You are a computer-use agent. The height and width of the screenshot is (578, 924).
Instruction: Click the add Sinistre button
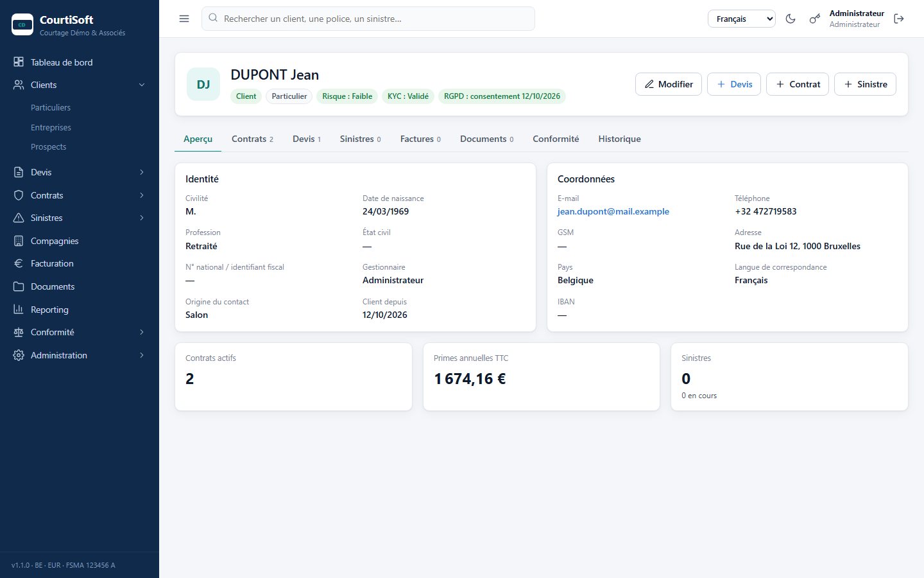tap(865, 84)
